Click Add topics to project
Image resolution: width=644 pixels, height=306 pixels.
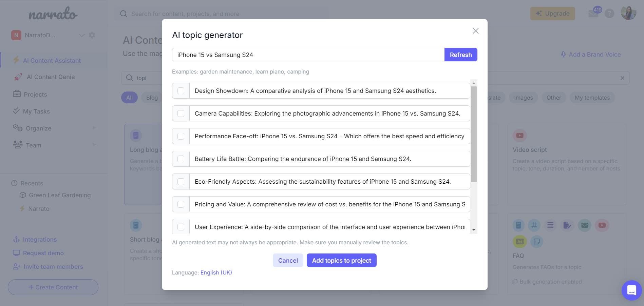[342, 260]
